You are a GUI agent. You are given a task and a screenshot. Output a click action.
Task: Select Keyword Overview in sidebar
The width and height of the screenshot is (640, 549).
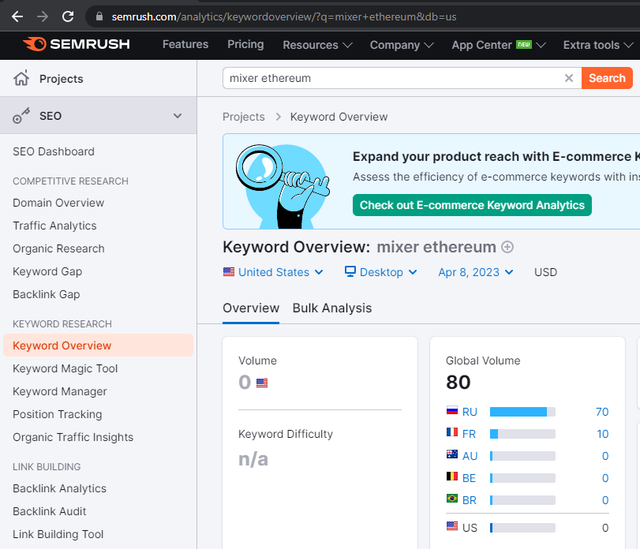[x=98, y=345]
